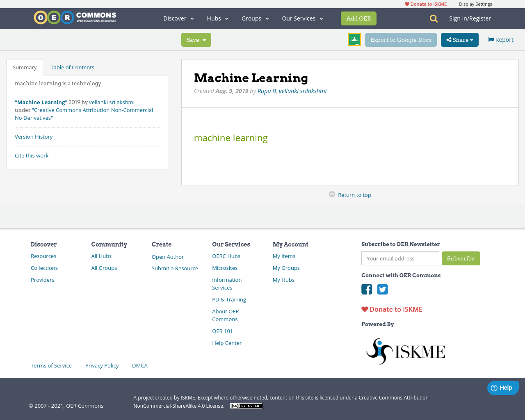Click the Google Classroom icon

tap(354, 39)
